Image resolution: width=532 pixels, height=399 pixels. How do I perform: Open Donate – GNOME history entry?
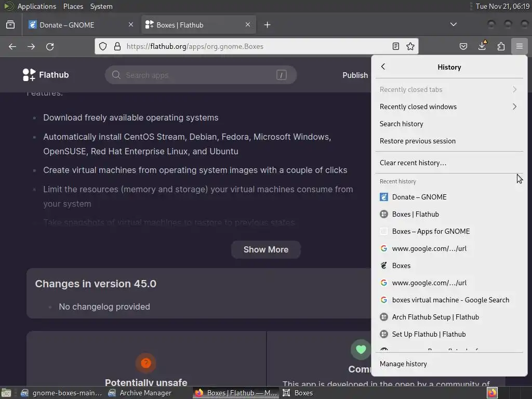[x=449, y=197]
